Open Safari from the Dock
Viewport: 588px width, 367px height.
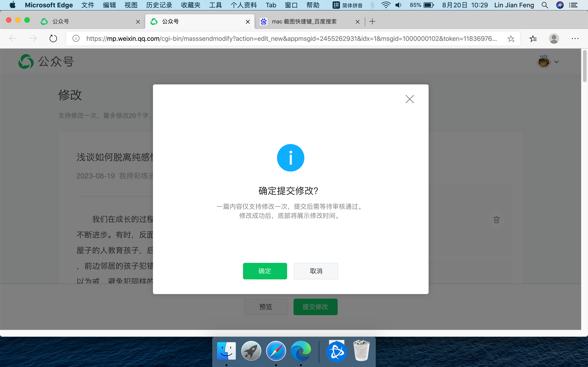click(276, 351)
